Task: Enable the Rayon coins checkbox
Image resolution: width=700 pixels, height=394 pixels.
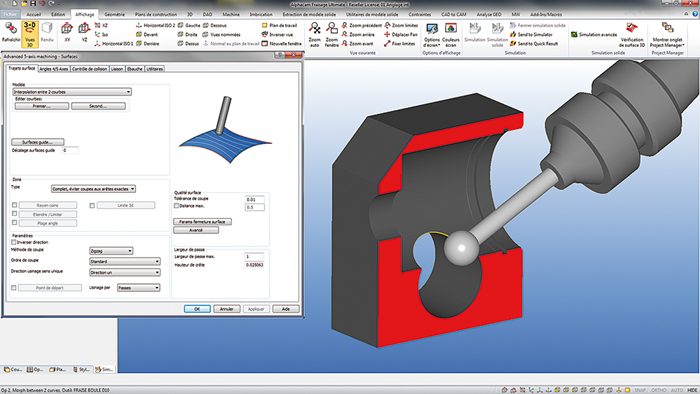Action: pyautogui.click(x=14, y=205)
